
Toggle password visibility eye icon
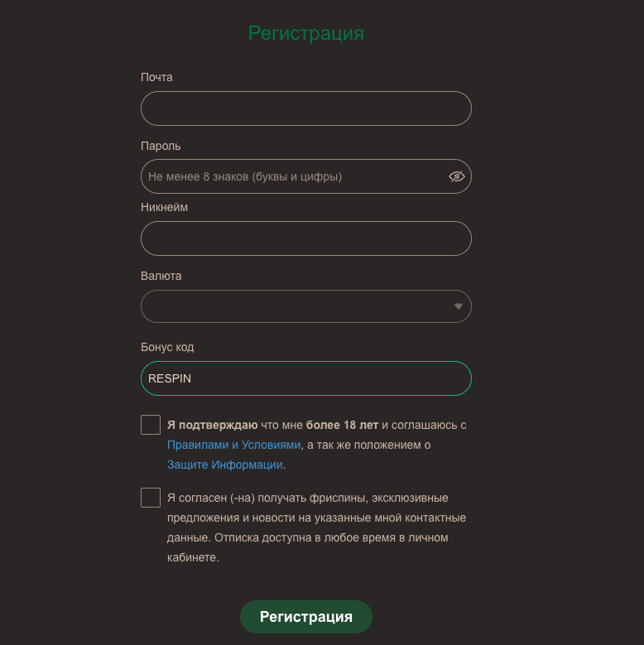[457, 176]
